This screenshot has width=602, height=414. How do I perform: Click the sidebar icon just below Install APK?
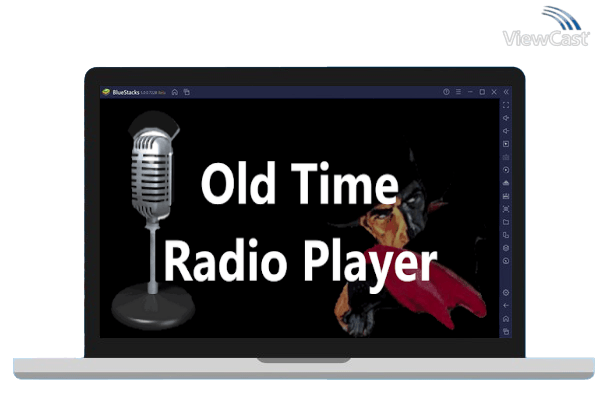(506, 196)
